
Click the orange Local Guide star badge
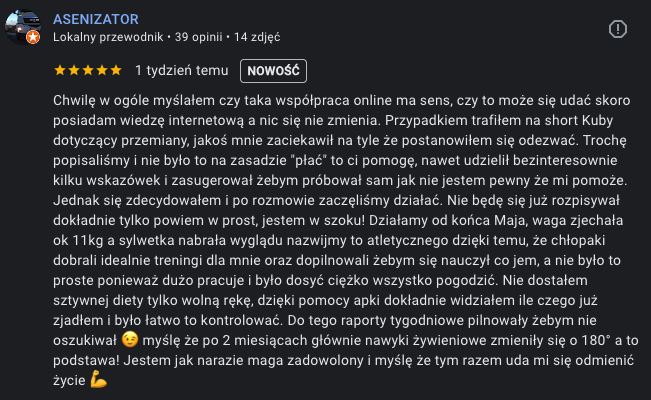[x=33, y=37]
